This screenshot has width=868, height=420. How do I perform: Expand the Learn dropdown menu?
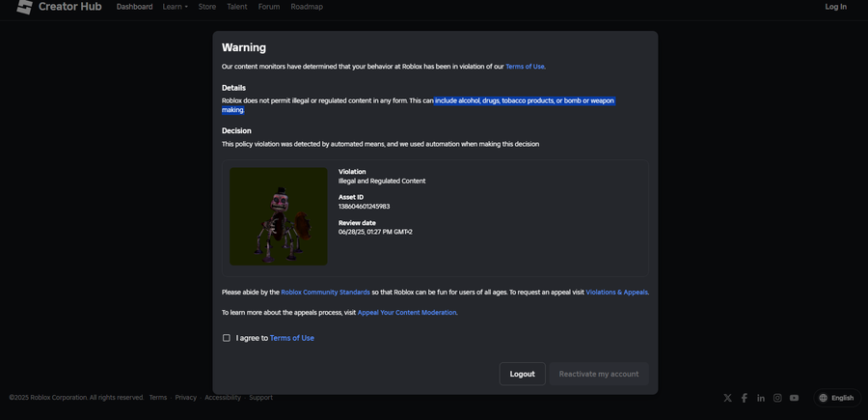click(x=175, y=7)
